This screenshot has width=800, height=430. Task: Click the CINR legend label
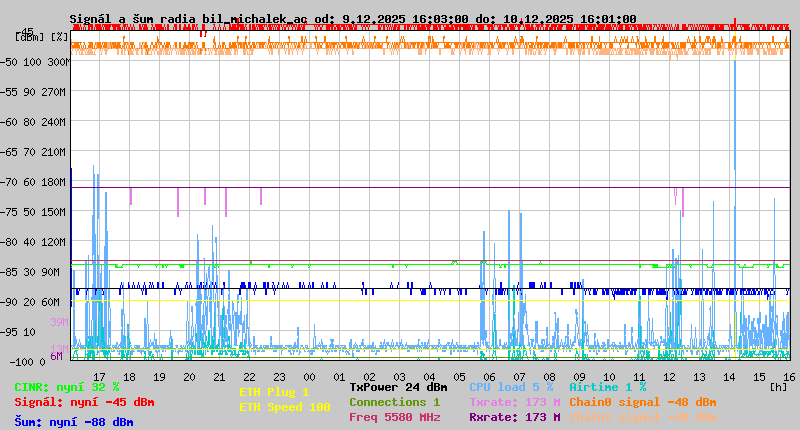coord(66,387)
